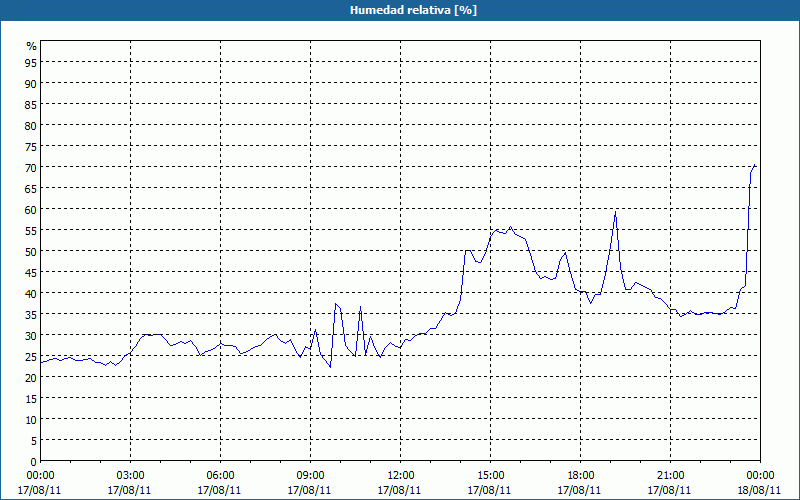Click the 50 value on the y-axis
Image resolution: width=800 pixels, height=500 pixels.
point(31,252)
